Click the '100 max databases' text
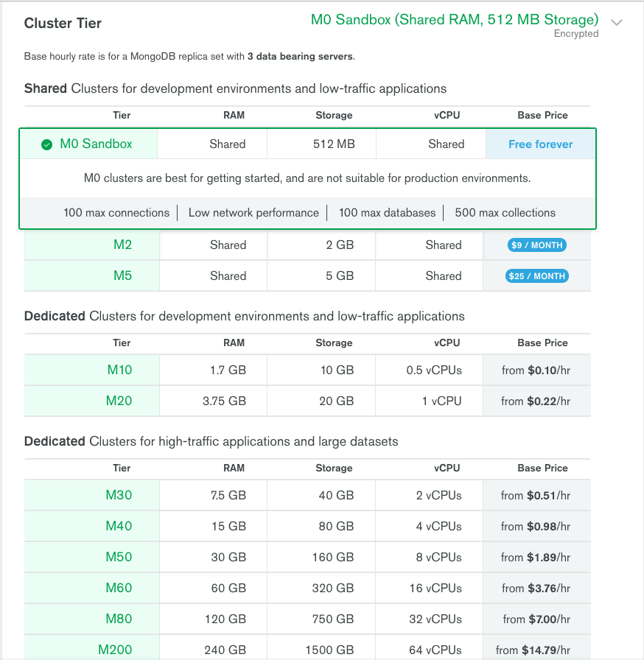This screenshot has height=660, width=644. (387, 213)
